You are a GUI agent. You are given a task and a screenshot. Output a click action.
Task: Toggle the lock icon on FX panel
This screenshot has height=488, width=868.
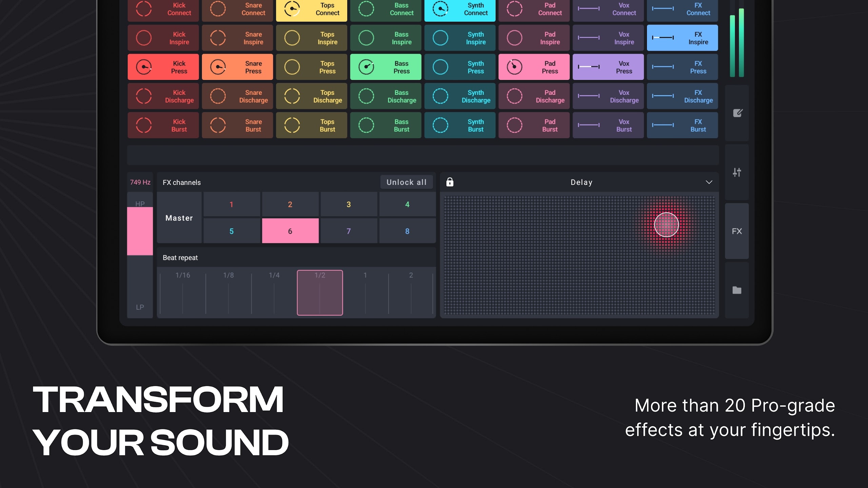coord(450,181)
